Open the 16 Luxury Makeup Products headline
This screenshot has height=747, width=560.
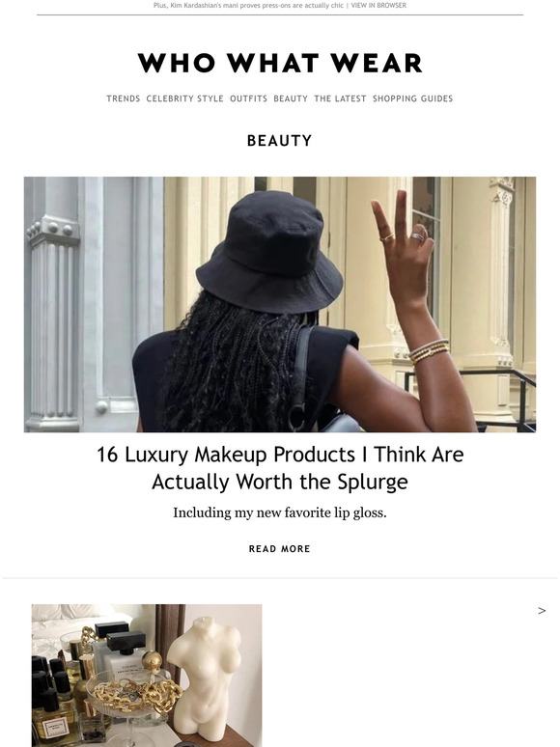click(x=280, y=468)
